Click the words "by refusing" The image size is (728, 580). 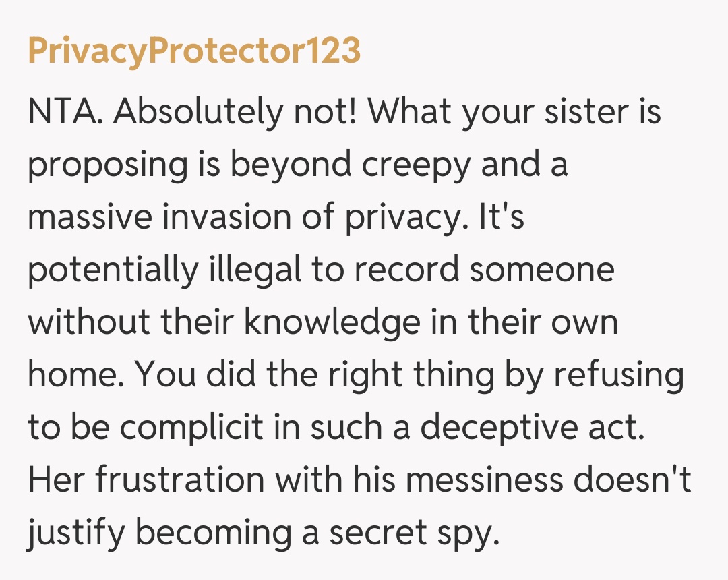click(598, 376)
